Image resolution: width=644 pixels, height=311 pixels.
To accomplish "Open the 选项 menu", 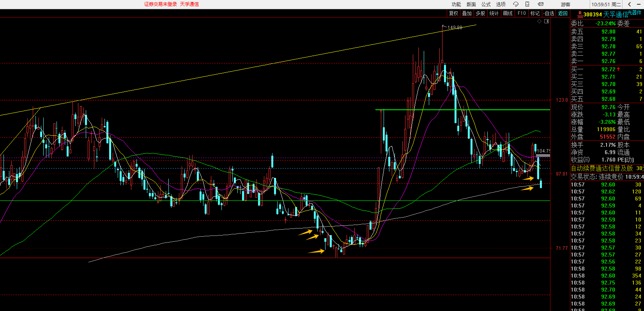I will click(x=501, y=4).
